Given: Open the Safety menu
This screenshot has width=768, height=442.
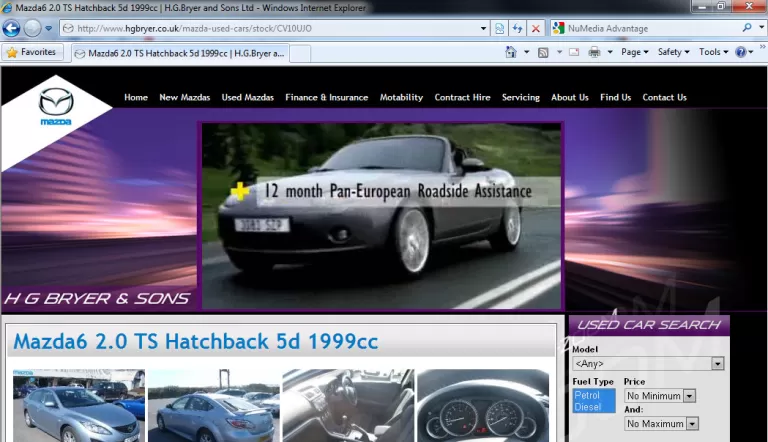Looking at the screenshot, I should point(673,52).
